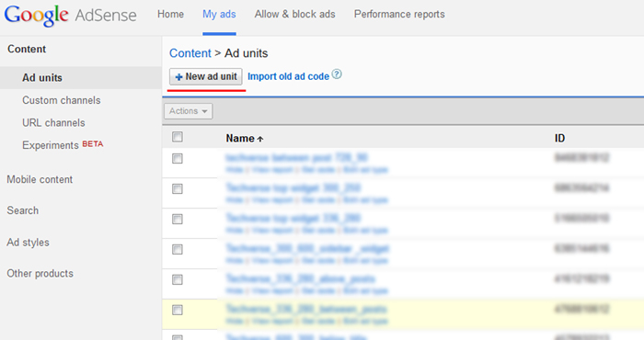Switch to the Performance reports tab
644x340 pixels.
click(399, 15)
